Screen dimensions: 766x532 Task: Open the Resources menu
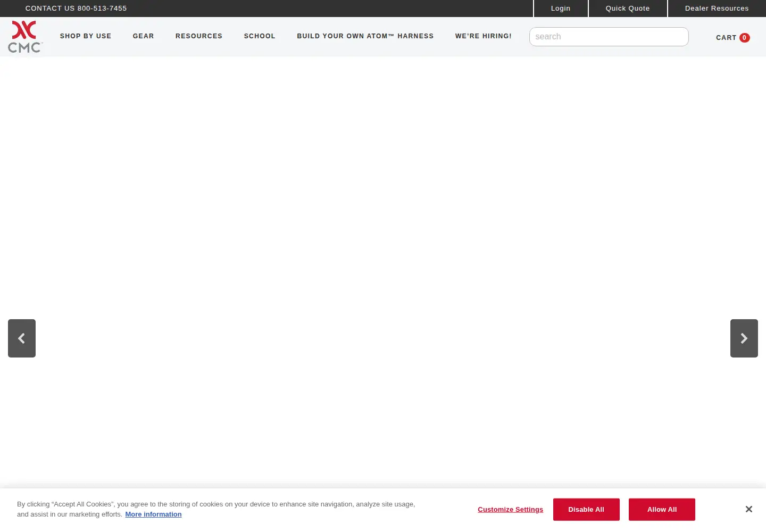click(x=199, y=36)
